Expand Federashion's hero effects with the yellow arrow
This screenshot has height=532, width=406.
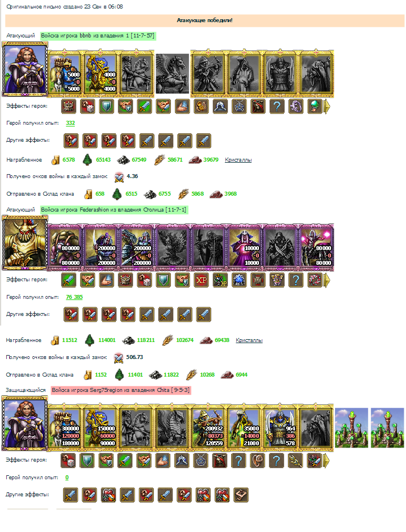point(327,280)
